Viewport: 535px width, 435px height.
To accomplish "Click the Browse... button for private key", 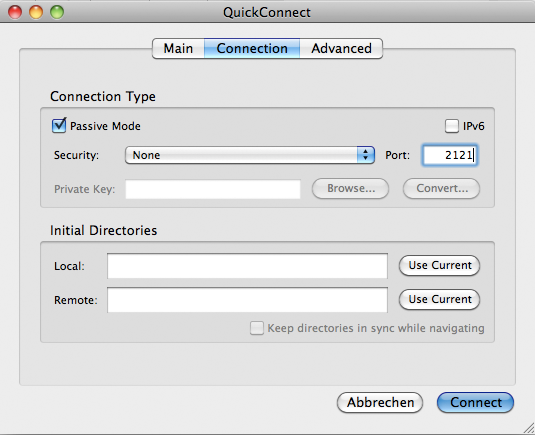I will pos(350,188).
